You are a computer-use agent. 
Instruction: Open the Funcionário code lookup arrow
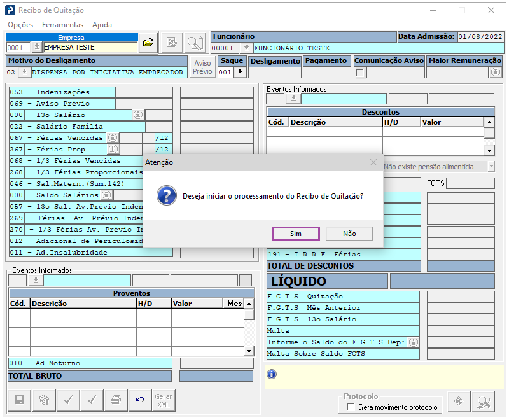coord(246,48)
